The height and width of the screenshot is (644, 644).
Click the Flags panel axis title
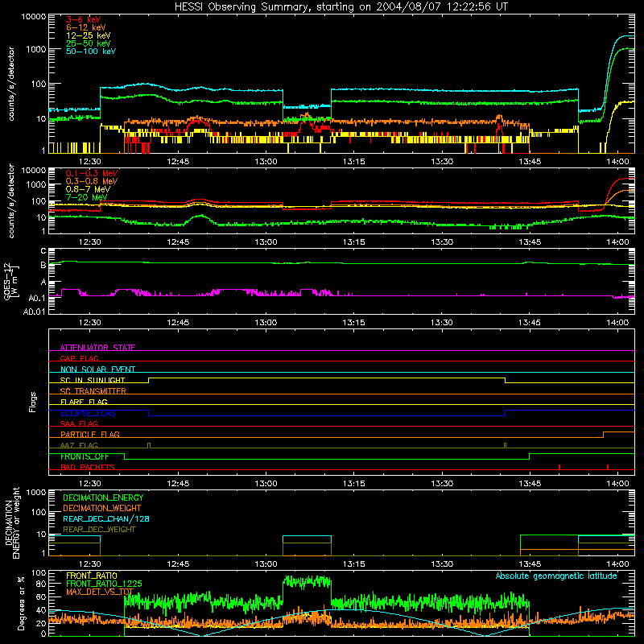tap(33, 402)
